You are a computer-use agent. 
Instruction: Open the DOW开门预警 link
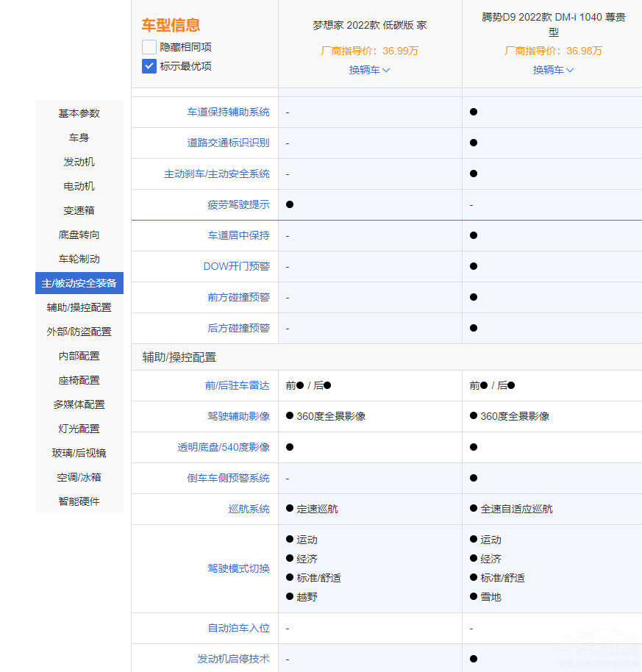(x=236, y=266)
